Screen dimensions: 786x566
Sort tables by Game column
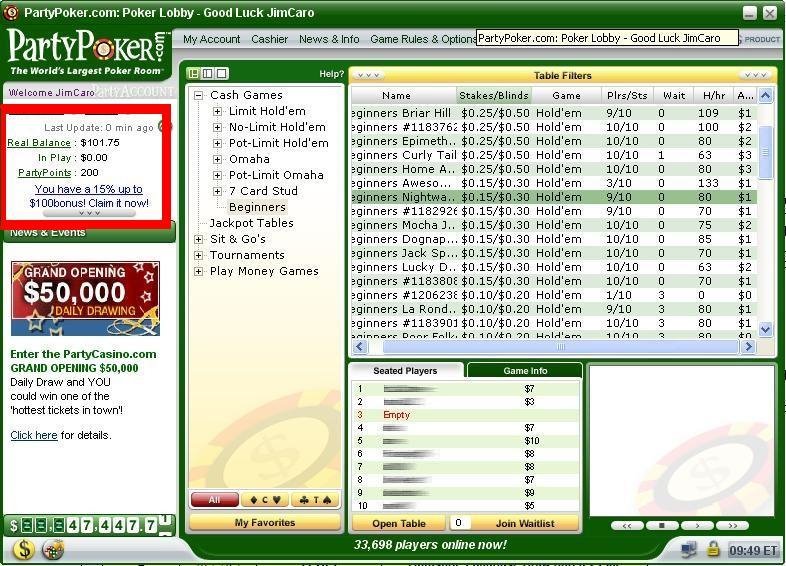tap(566, 95)
